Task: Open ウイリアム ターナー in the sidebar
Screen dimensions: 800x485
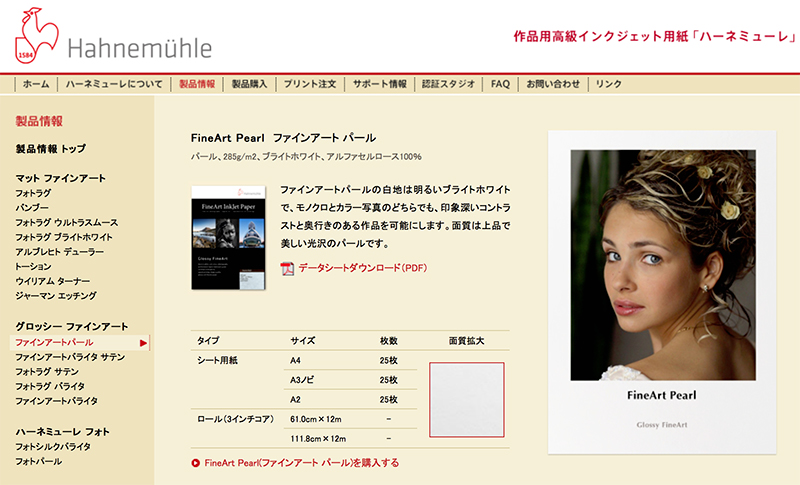Action: (x=53, y=282)
